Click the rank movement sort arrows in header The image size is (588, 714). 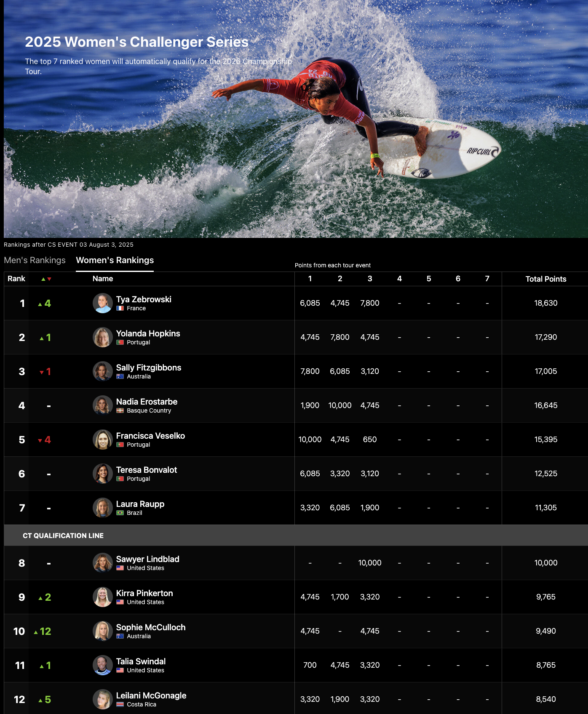46,279
